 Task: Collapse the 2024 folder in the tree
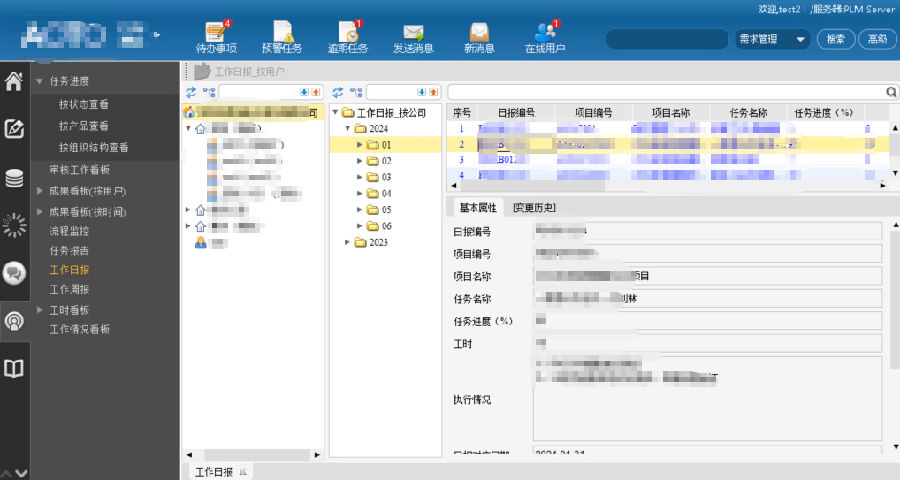pos(348,129)
